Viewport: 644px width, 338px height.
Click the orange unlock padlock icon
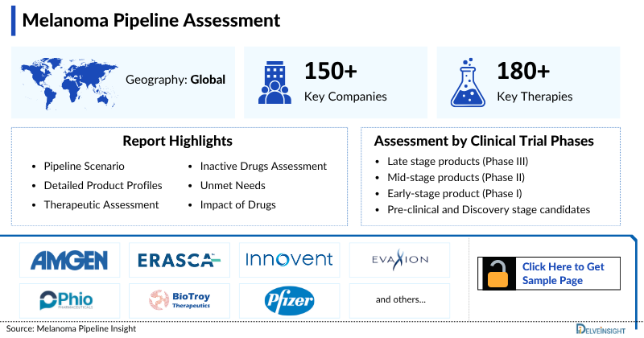pyautogui.click(x=497, y=274)
